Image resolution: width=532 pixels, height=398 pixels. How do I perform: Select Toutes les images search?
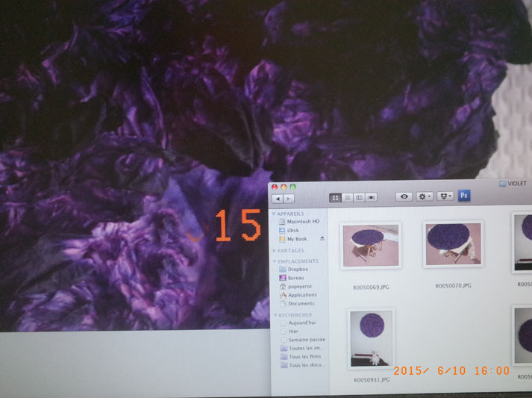pos(302,349)
